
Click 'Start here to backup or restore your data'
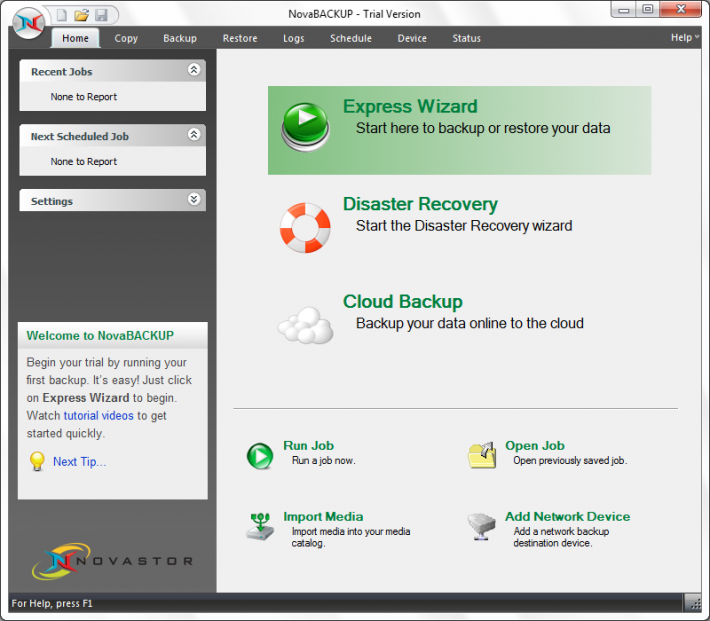pos(483,128)
